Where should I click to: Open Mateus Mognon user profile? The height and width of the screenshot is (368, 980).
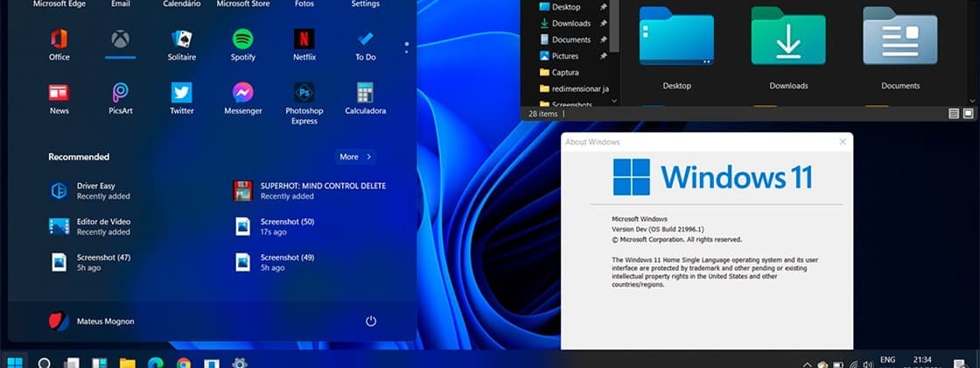pyautogui.click(x=92, y=321)
